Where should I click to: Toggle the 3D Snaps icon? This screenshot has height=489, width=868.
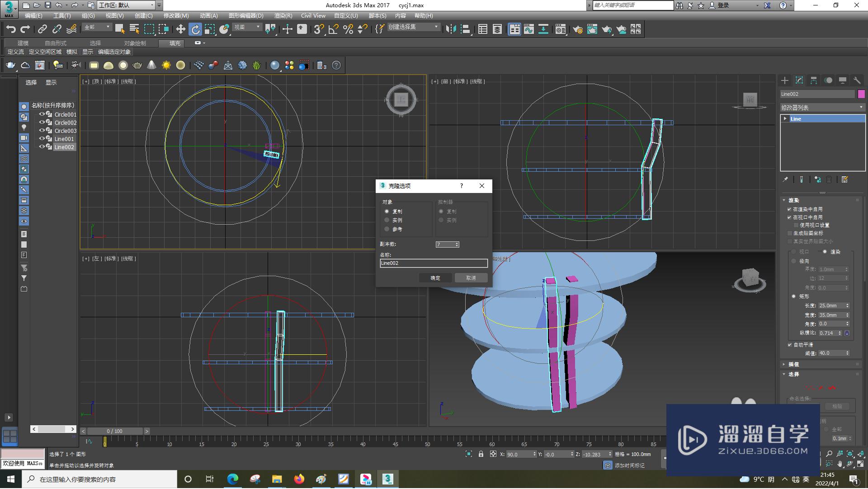[x=319, y=29]
